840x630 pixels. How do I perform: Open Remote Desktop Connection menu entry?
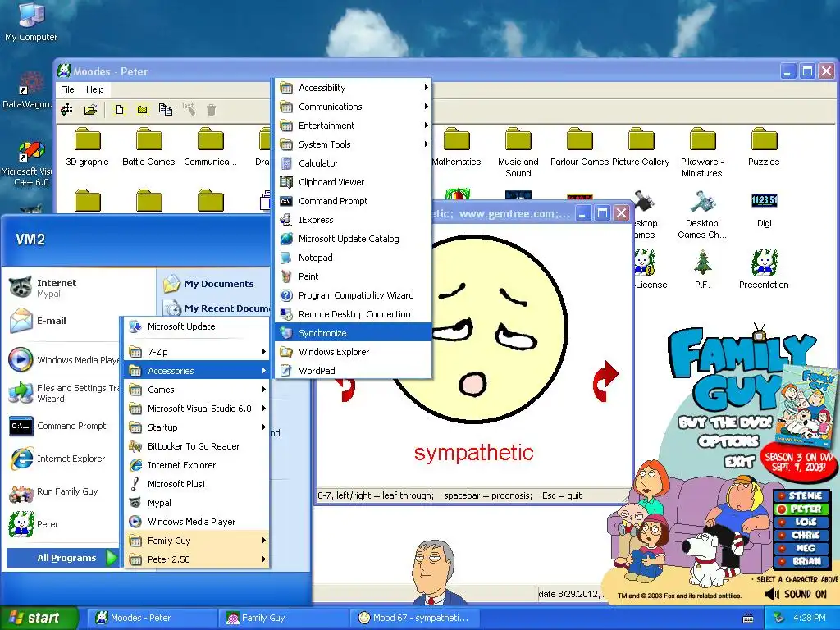coord(354,314)
